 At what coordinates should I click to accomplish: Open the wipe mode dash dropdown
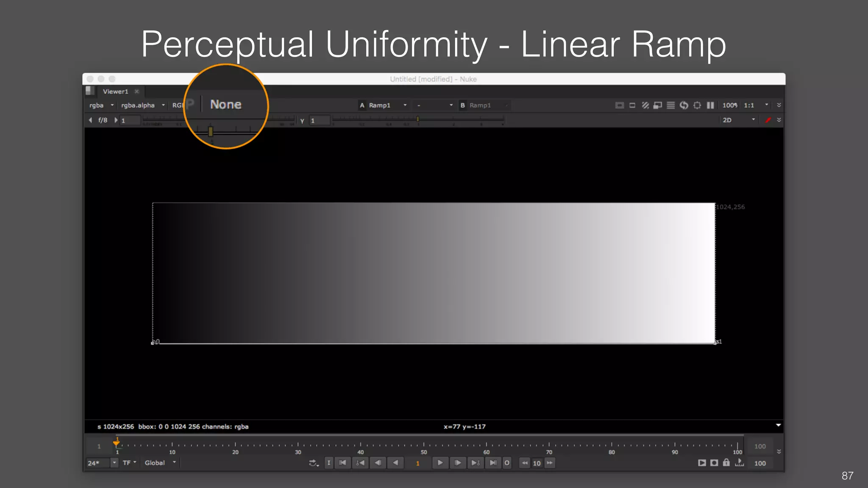(434, 105)
